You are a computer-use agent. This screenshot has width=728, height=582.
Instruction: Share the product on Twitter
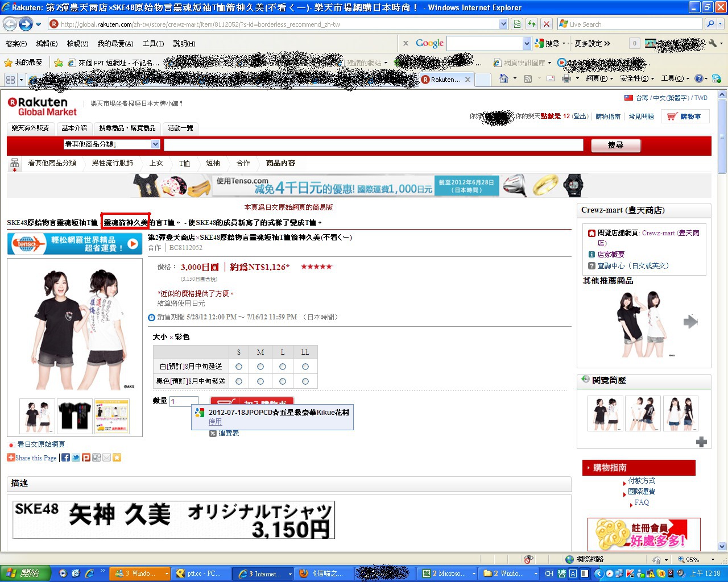coord(76,458)
